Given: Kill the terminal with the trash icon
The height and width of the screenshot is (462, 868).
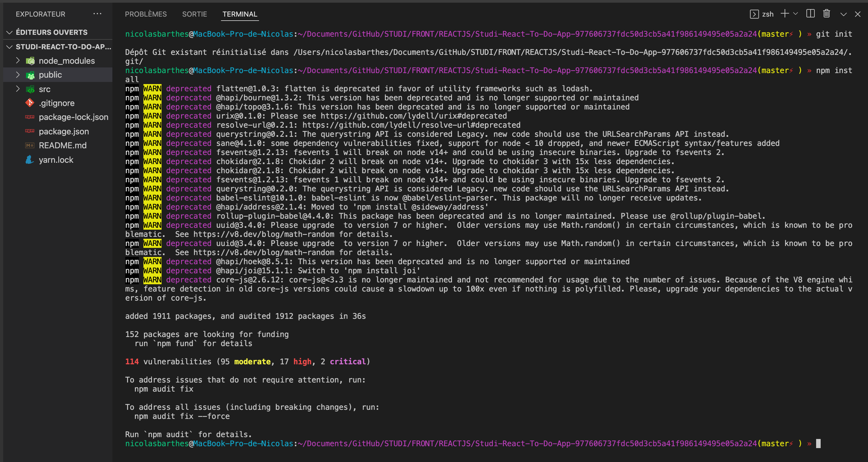Looking at the screenshot, I should coord(826,14).
